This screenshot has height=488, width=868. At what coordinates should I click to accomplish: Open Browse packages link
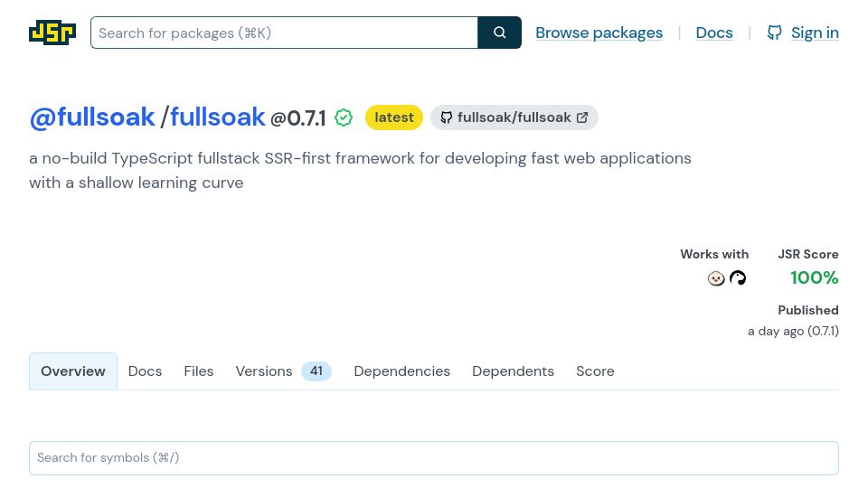click(x=599, y=33)
